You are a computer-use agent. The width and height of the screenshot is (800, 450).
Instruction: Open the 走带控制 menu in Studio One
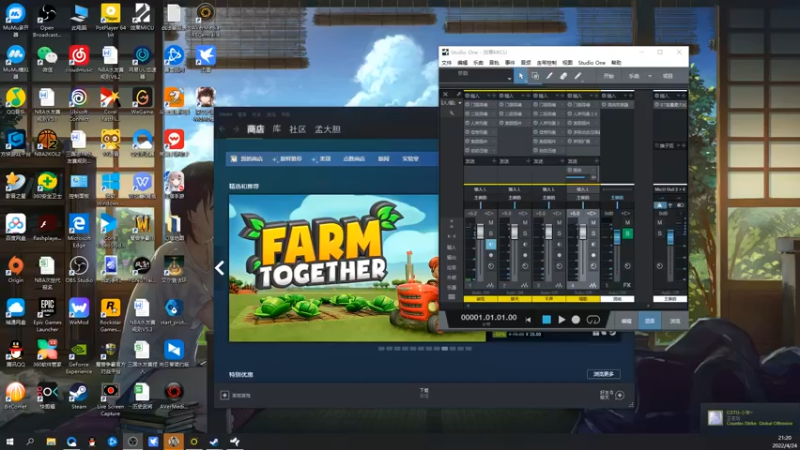(x=546, y=63)
